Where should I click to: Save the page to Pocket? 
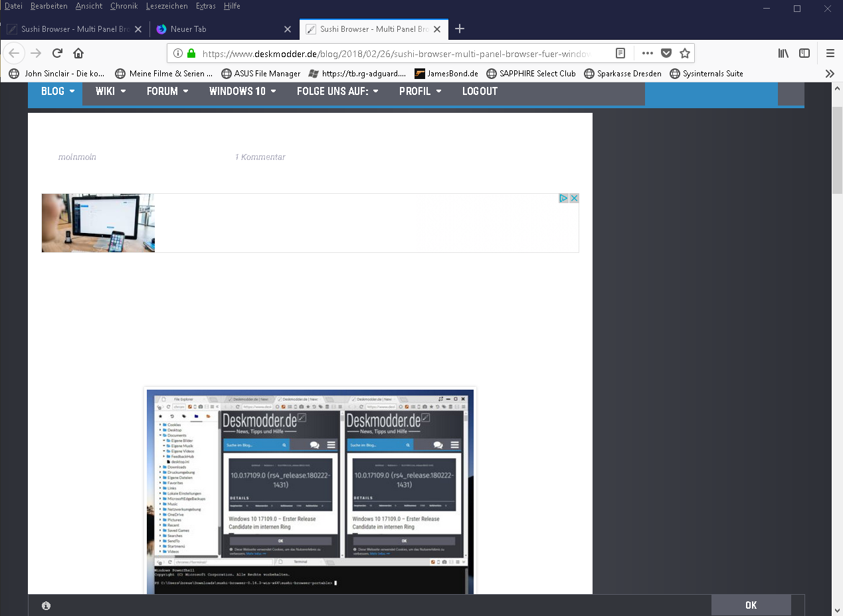pos(666,53)
